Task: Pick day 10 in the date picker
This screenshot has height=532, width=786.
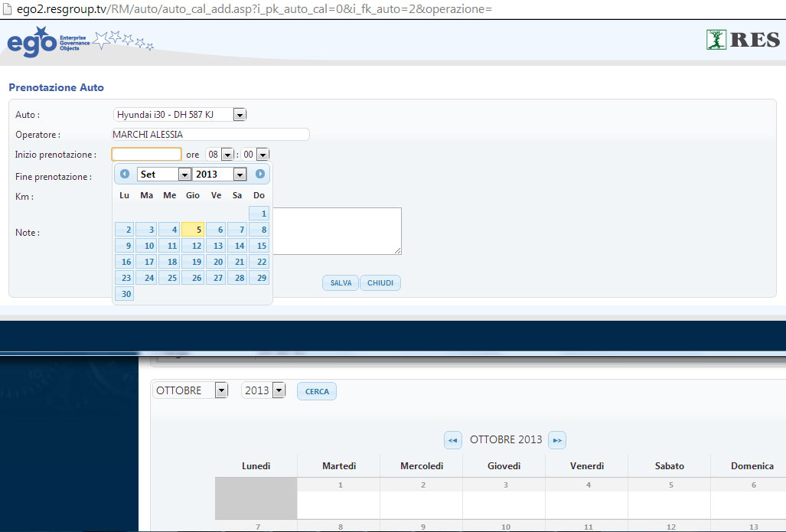Action: (x=146, y=245)
